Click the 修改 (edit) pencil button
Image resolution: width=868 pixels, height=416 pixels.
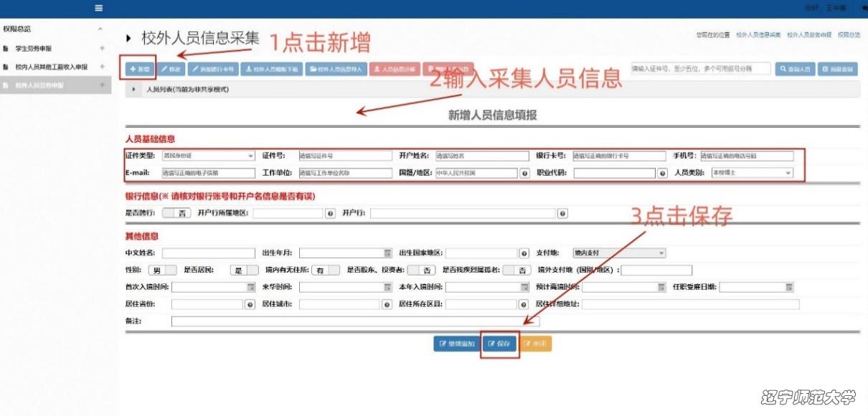(x=171, y=70)
